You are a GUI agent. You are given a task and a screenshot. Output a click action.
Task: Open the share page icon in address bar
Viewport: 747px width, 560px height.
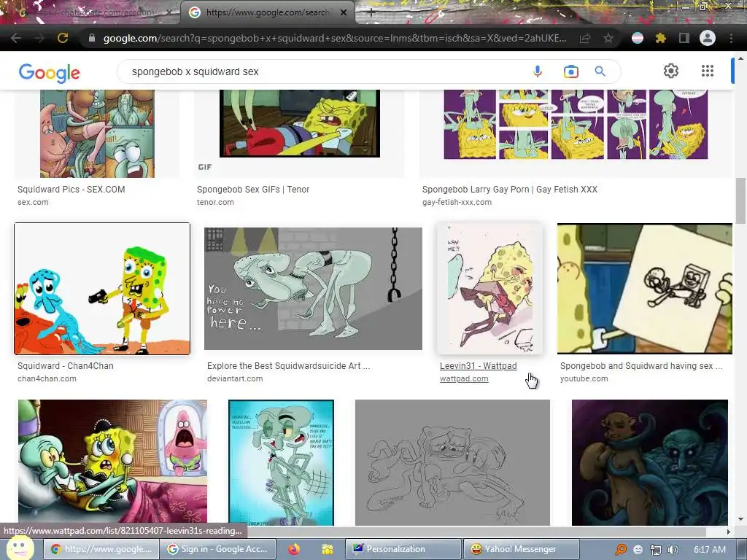(x=585, y=38)
